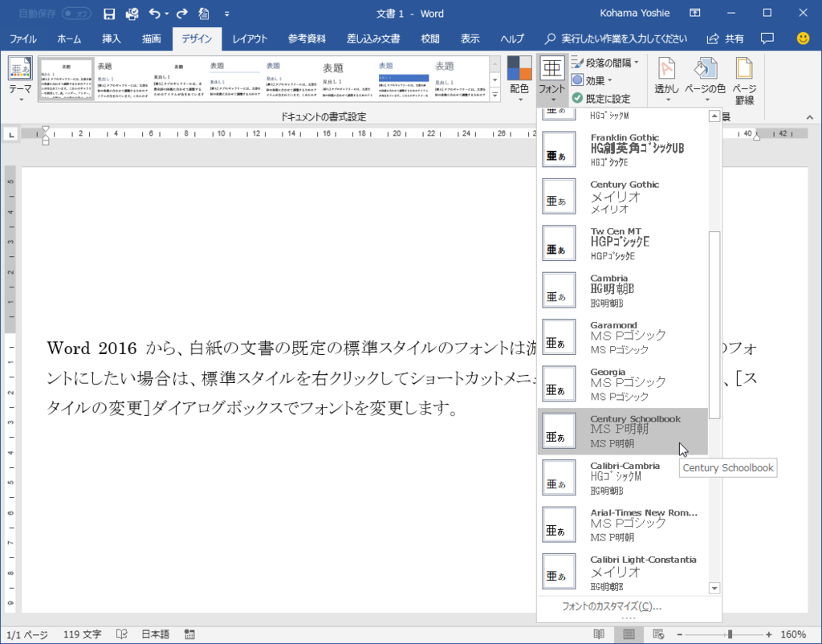The height and width of the screenshot is (644, 822).
Task: Switch to the Help (ヘルプ) tab
Action: (511, 39)
